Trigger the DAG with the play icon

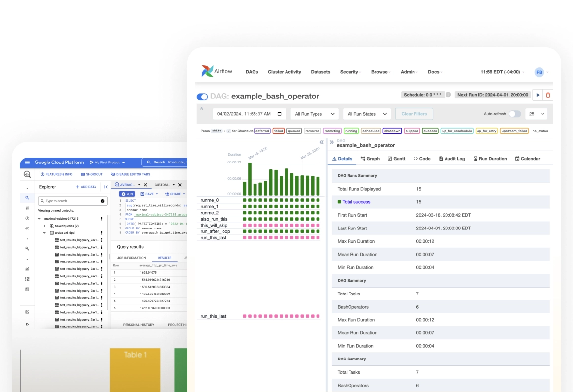[x=538, y=95]
